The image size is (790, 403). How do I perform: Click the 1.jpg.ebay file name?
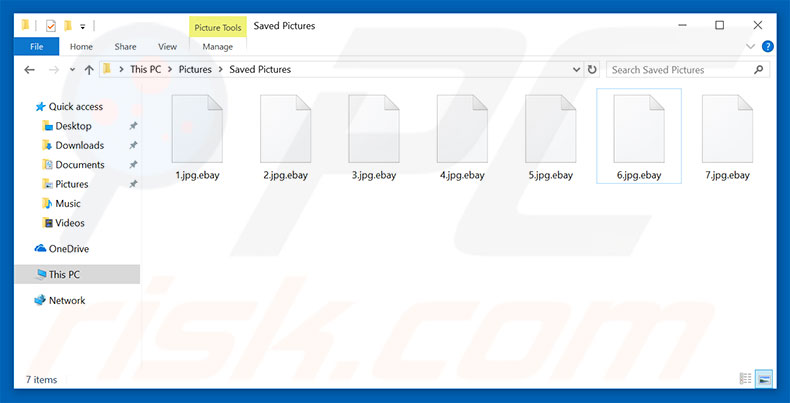tap(197, 175)
